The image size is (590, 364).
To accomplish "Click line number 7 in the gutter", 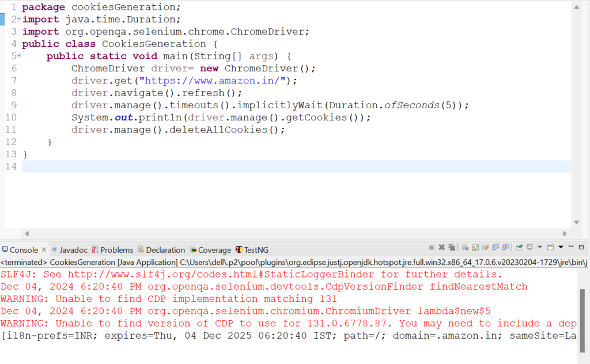I will [14, 81].
